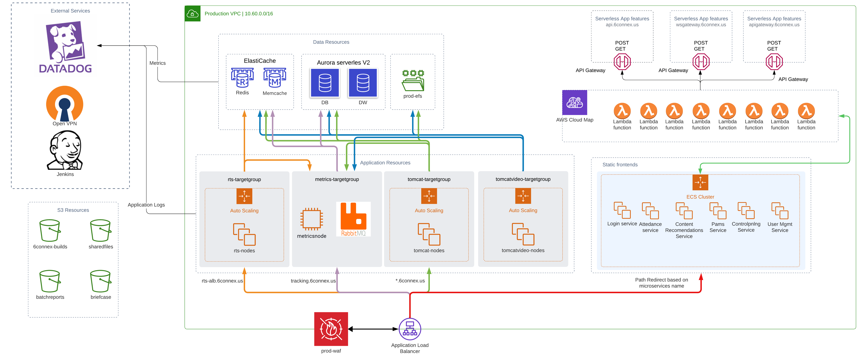868x360 pixels.
Task: Select the User Mgmt Service icon
Action: click(x=780, y=211)
